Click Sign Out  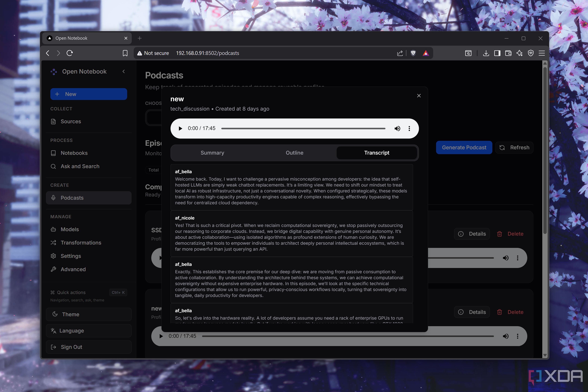click(89, 347)
